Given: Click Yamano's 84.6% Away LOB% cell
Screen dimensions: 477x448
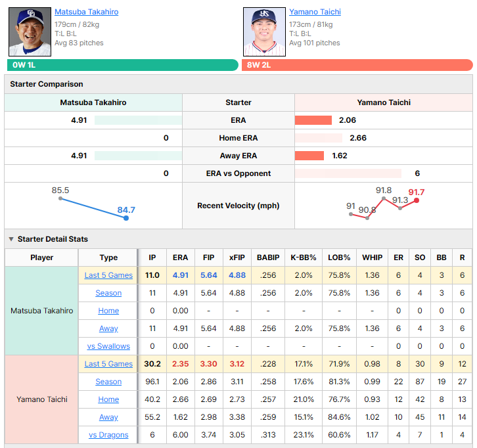Looking at the screenshot, I should point(339,417).
